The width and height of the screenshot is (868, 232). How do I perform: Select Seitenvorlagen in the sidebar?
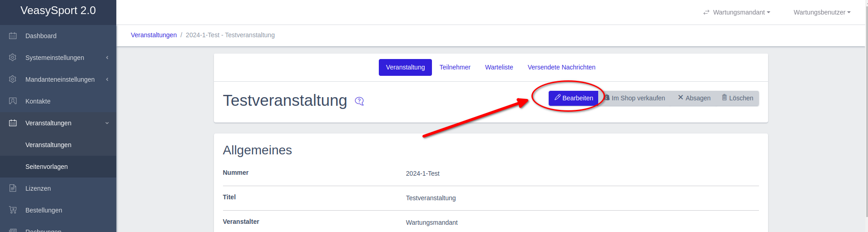click(46, 167)
